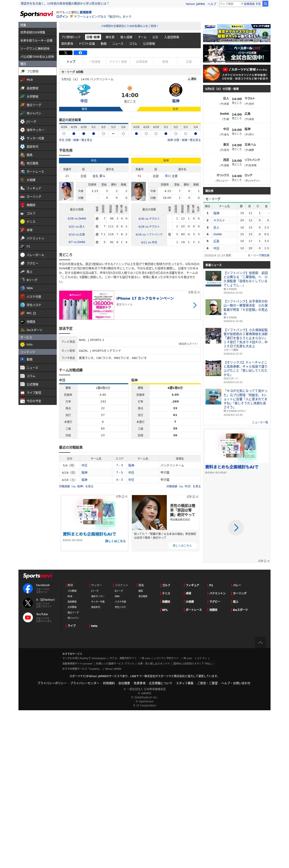
Task: Go to 個人成績 in the navigation
Action: click(126, 37)
